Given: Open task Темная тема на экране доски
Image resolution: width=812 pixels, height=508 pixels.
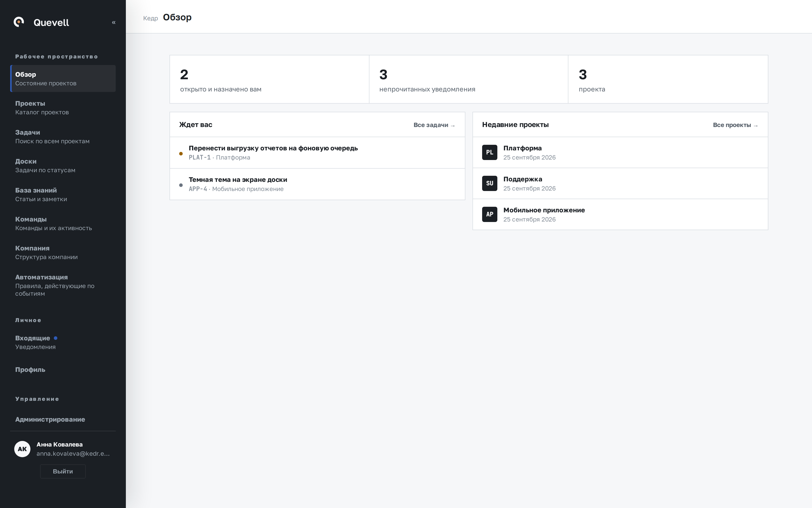Looking at the screenshot, I should click(x=317, y=184).
